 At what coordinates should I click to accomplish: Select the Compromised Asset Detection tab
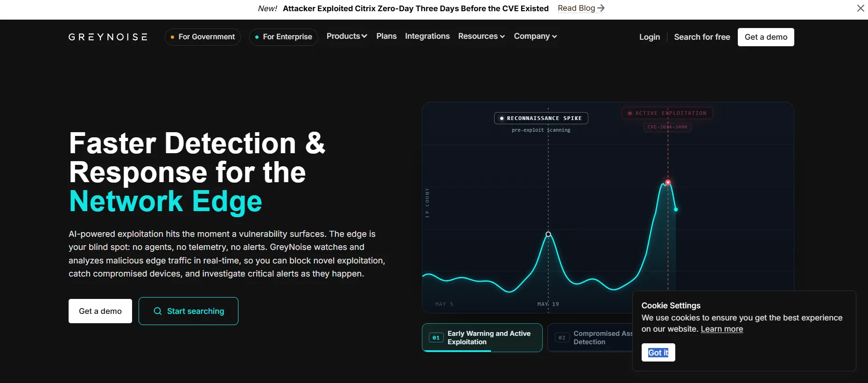[590, 338]
